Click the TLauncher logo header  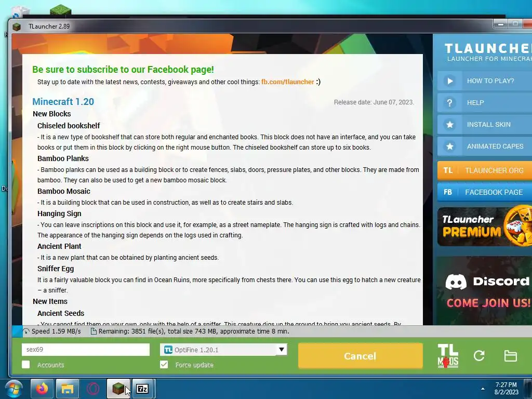487,52
